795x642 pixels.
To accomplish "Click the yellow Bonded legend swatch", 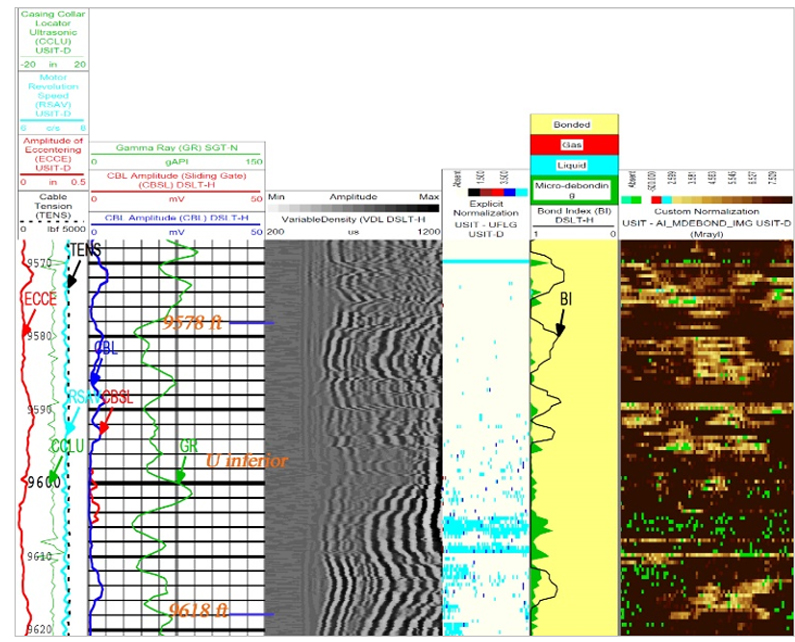I will pyautogui.click(x=573, y=125).
